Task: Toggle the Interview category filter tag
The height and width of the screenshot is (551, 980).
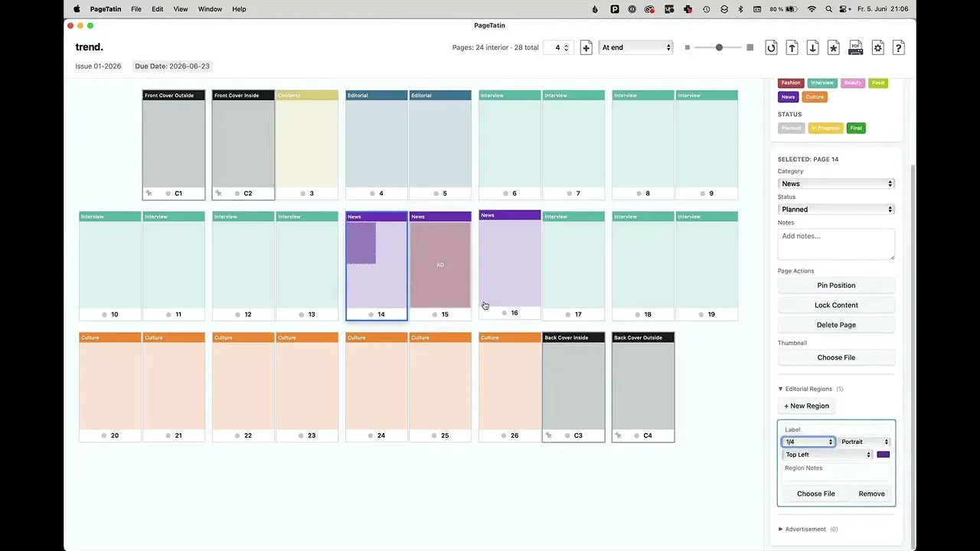Action: pos(822,83)
